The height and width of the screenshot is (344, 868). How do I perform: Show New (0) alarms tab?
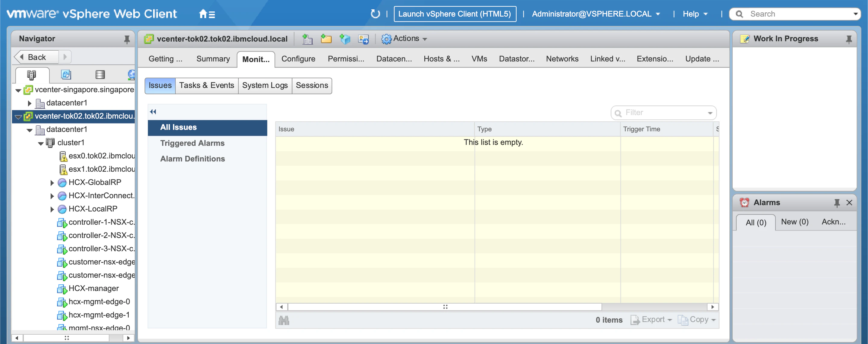point(794,222)
